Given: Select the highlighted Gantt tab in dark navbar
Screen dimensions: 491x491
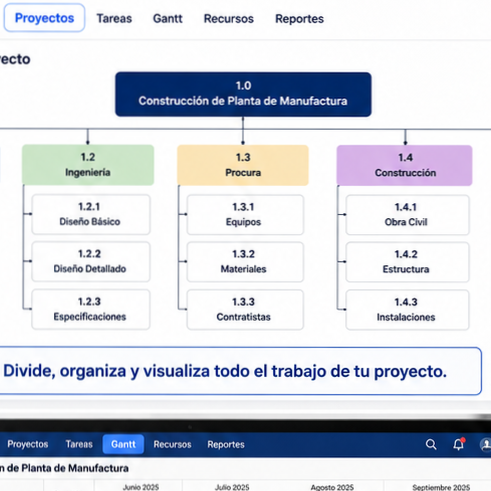Looking at the screenshot, I should [123, 444].
